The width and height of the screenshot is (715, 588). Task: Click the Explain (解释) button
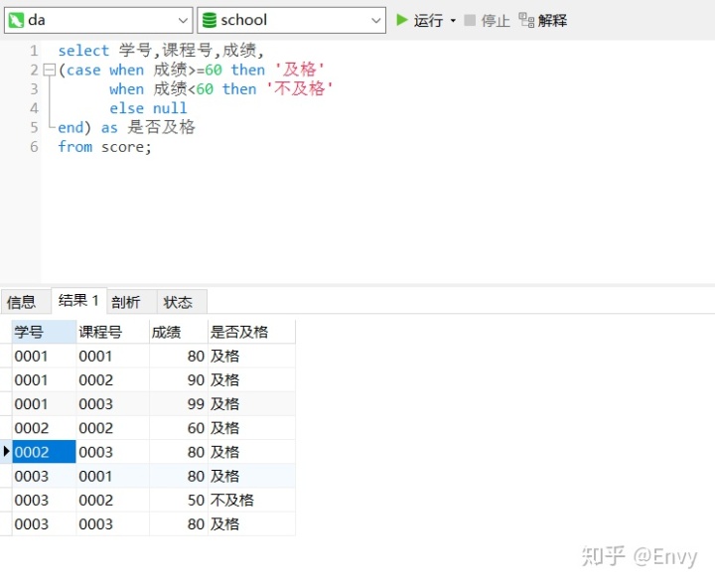pyautogui.click(x=542, y=21)
